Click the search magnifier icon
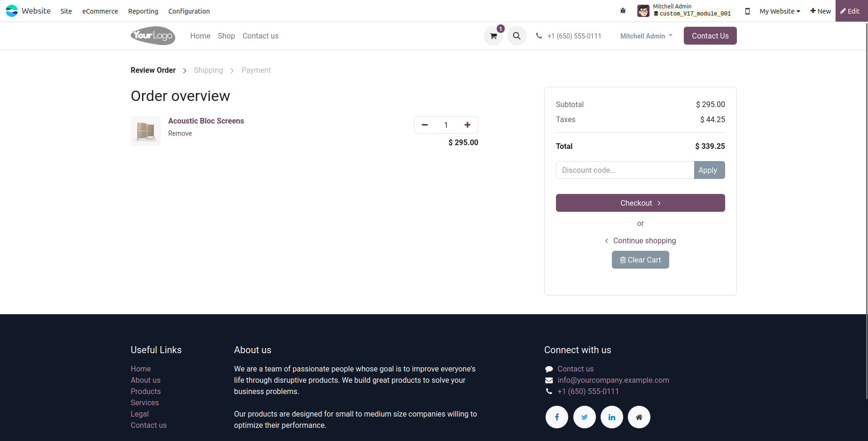 [516, 36]
